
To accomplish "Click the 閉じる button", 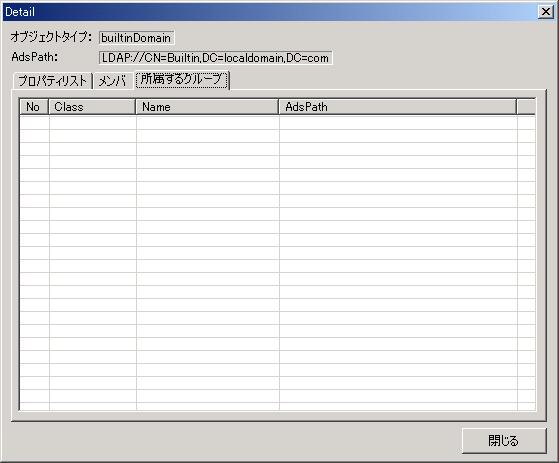I will click(504, 441).
